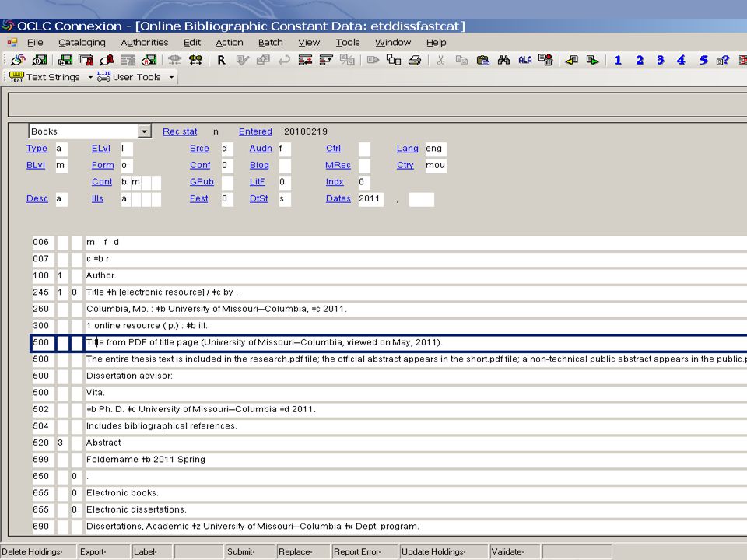This screenshot has height=560, width=747.
Task: Click the blue number 5 toolbar icon
Action: click(703, 60)
